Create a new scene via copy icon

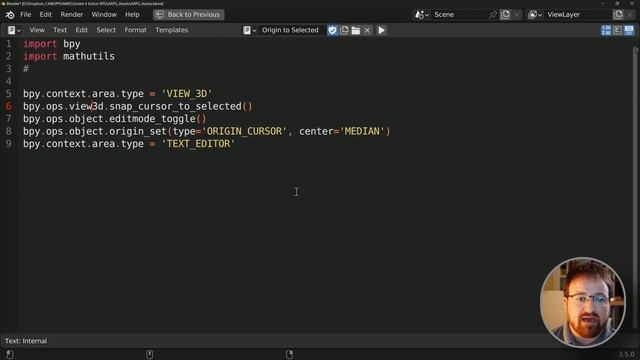tap(505, 15)
